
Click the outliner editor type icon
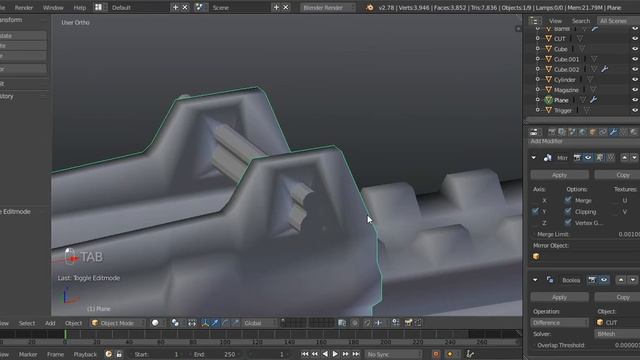pyautogui.click(x=534, y=21)
